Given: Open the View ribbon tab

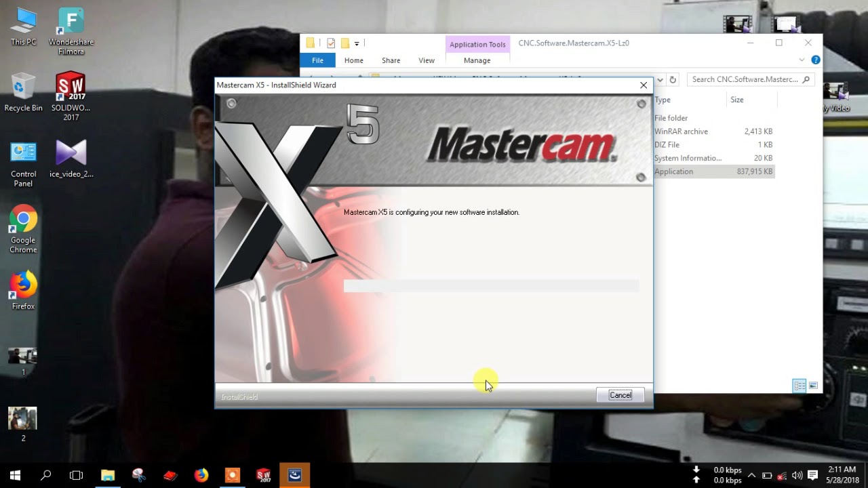Looking at the screenshot, I should coord(427,60).
